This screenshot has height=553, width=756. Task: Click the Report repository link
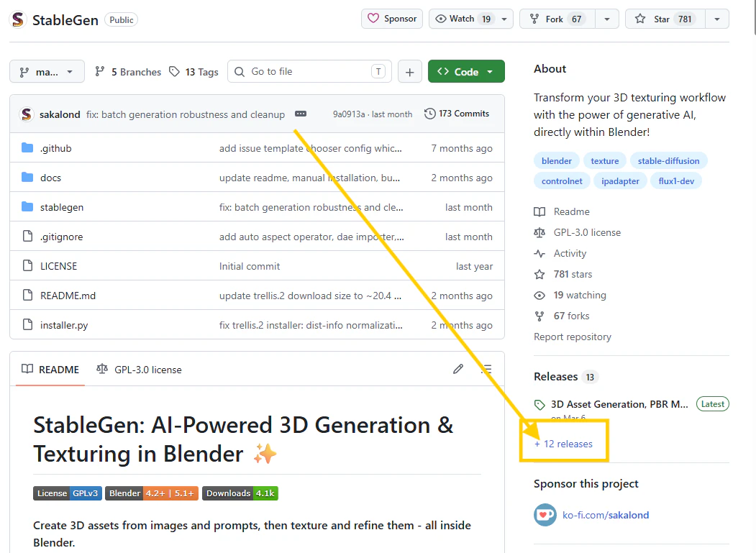click(573, 337)
